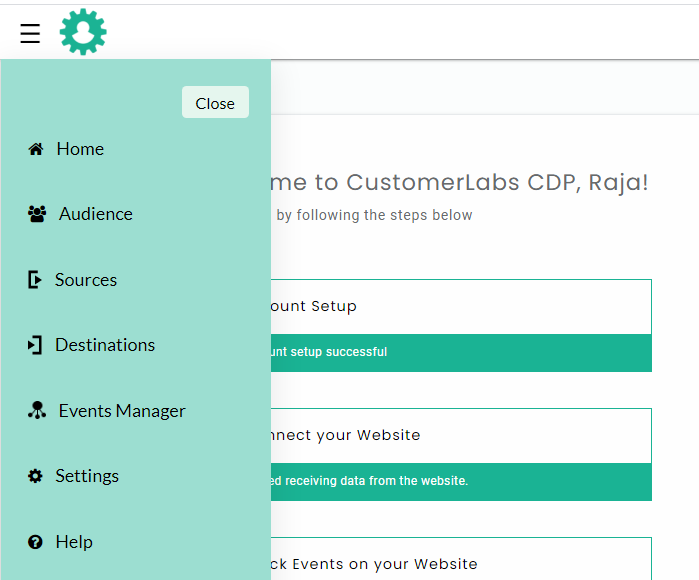The width and height of the screenshot is (699, 580).
Task: Open Destinations menu item
Action: [x=105, y=345]
